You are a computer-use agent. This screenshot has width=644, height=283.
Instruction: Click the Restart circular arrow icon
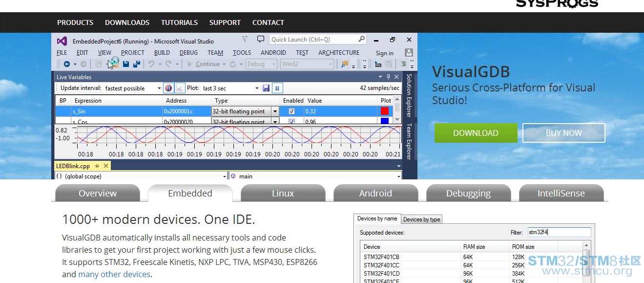(233, 64)
